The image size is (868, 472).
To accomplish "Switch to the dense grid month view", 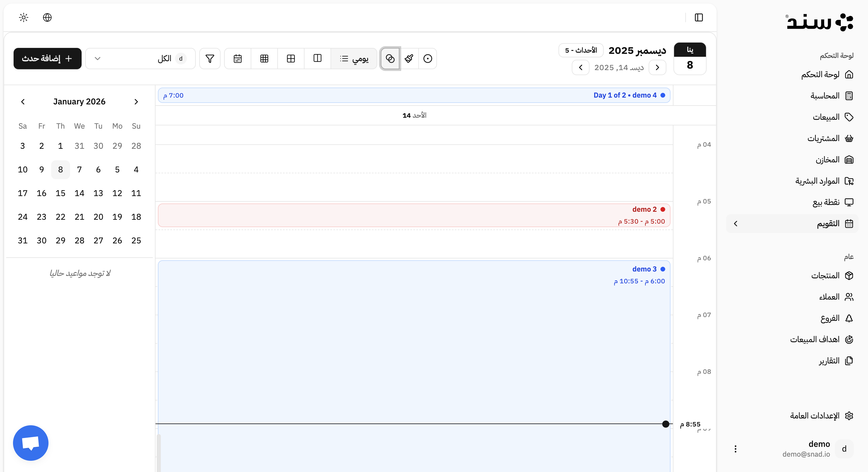I will (x=264, y=59).
